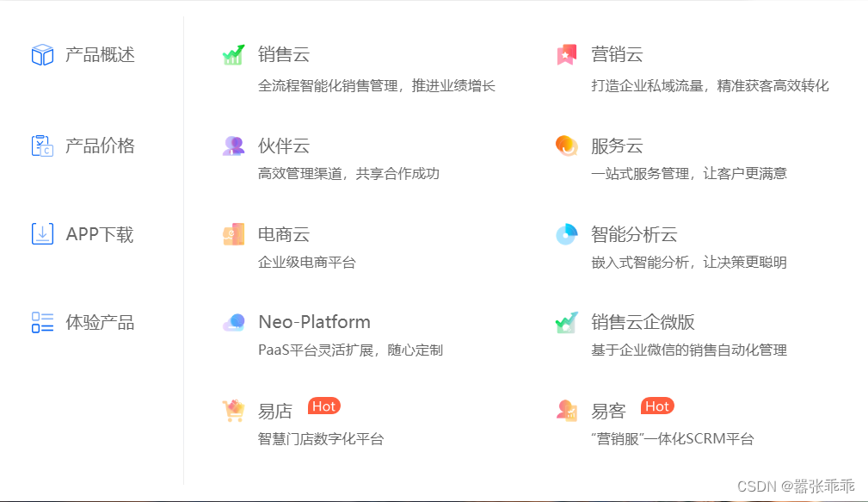Select the 服务云 headset icon
Viewport: 868px width, 502px height.
(567, 144)
